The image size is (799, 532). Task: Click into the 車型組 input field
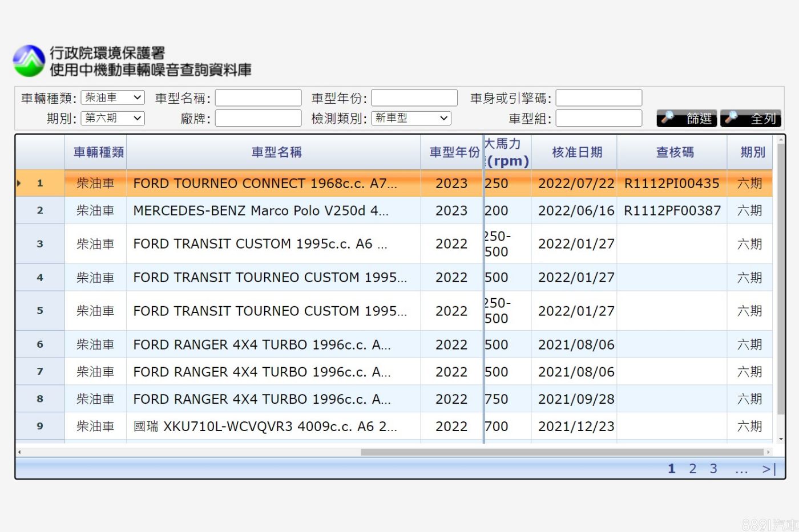point(599,118)
